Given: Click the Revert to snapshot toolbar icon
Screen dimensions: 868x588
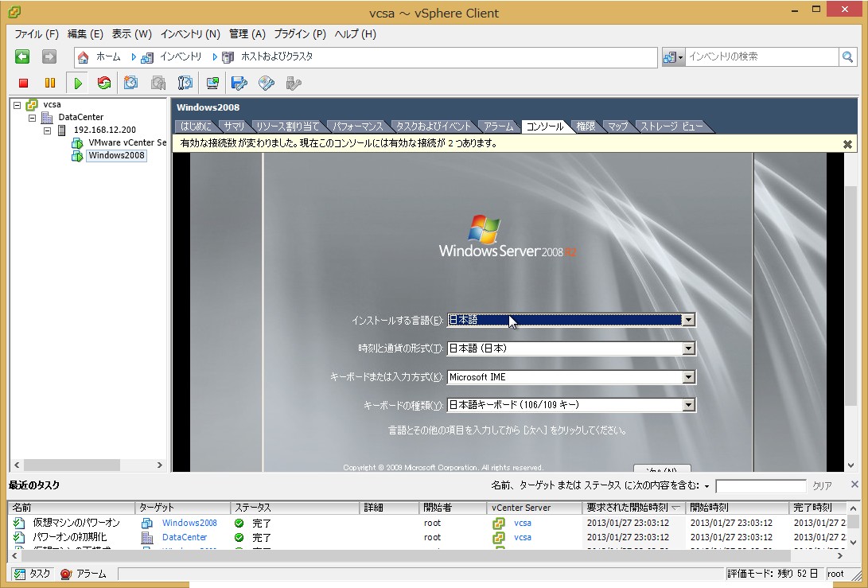Looking at the screenshot, I should 158,83.
